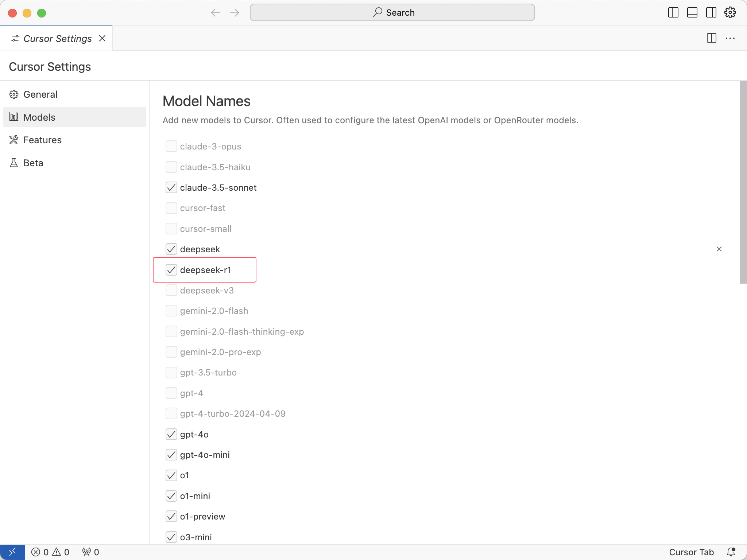747x560 pixels.
Task: Switch to the Features settings section
Action: coord(42,140)
